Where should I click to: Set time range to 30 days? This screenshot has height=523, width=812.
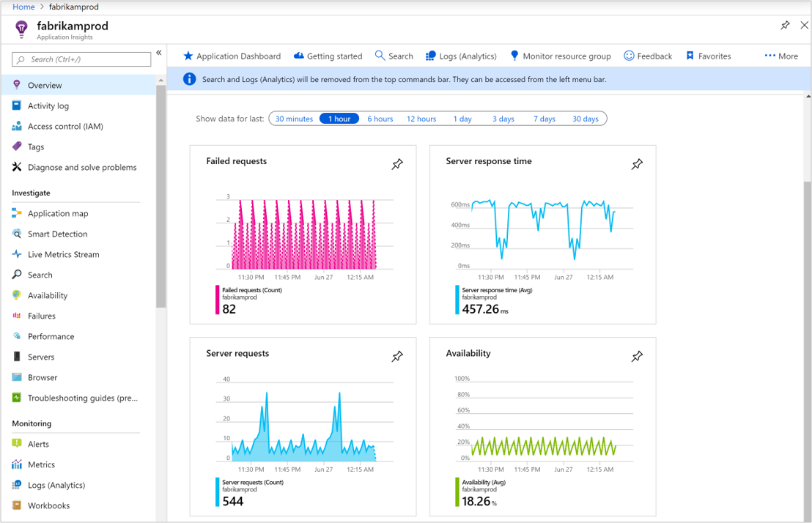[585, 119]
